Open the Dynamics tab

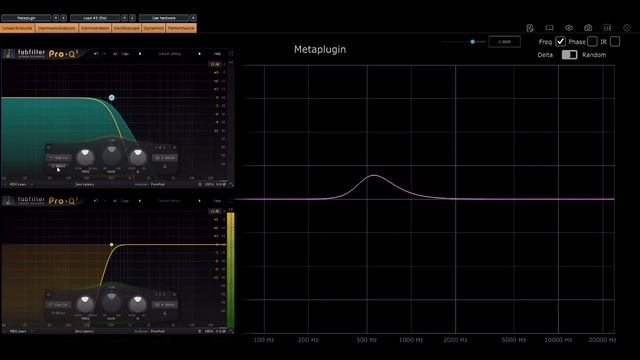tap(153, 28)
